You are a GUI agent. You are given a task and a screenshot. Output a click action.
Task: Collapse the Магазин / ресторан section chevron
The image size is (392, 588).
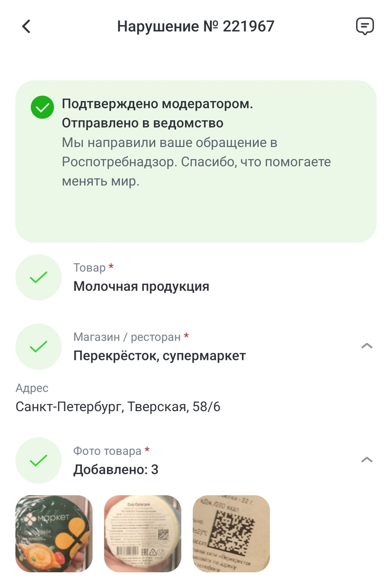(367, 346)
